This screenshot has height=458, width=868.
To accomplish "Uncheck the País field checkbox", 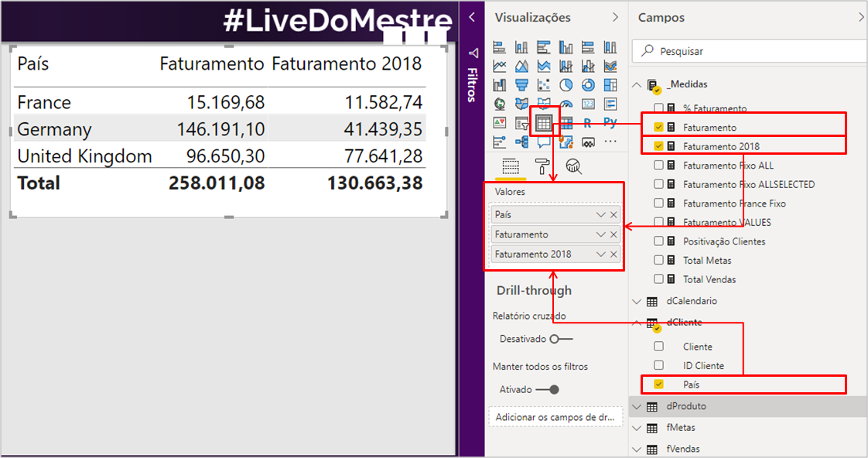I will 658,385.
